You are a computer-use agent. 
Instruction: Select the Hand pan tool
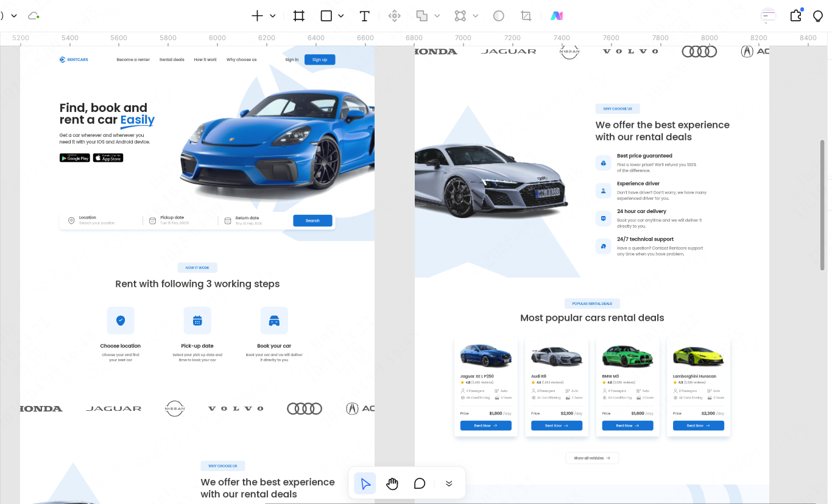pos(392,483)
